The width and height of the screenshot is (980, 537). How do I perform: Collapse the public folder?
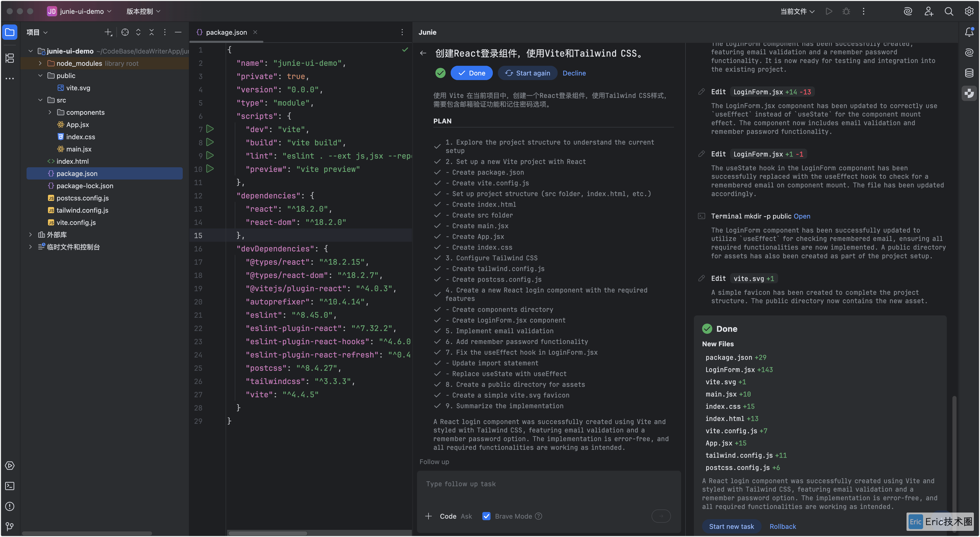[x=40, y=76]
